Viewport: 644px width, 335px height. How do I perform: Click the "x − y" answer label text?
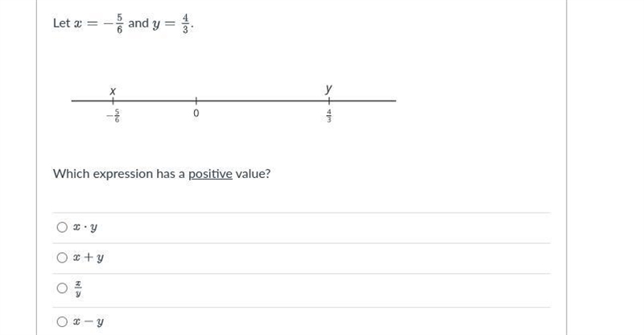89,321
